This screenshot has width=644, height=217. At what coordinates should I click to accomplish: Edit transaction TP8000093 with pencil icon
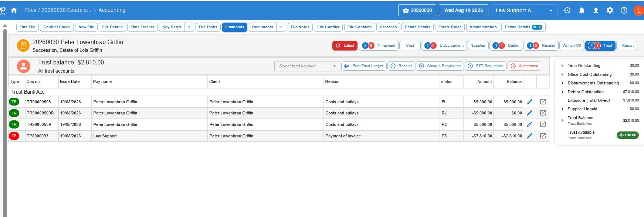click(529, 136)
